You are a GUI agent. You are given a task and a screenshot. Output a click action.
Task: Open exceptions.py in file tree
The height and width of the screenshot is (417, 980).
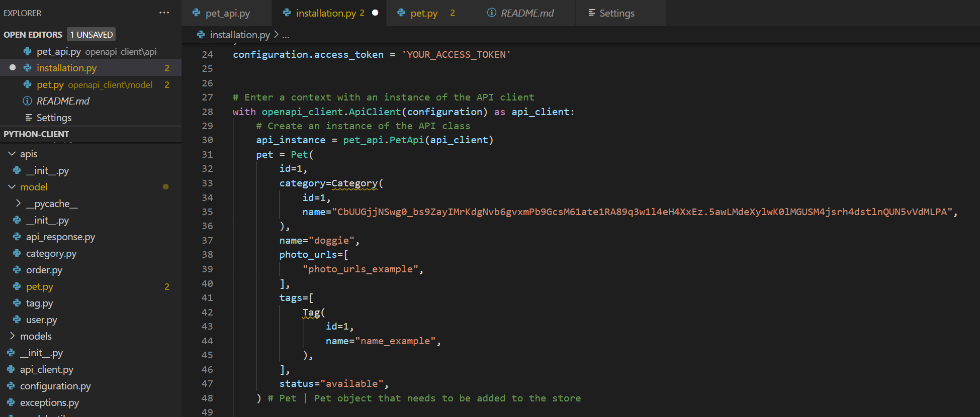pos(91,402)
